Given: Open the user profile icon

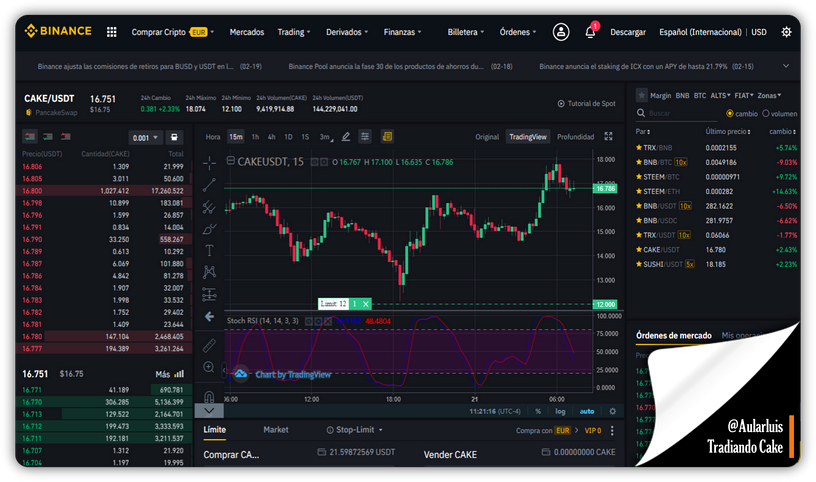Looking at the screenshot, I should (560, 32).
